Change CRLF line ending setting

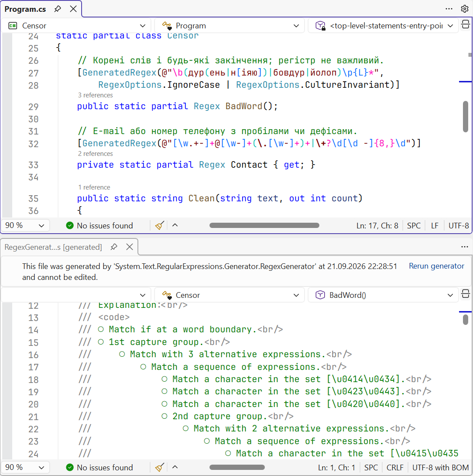point(395,468)
